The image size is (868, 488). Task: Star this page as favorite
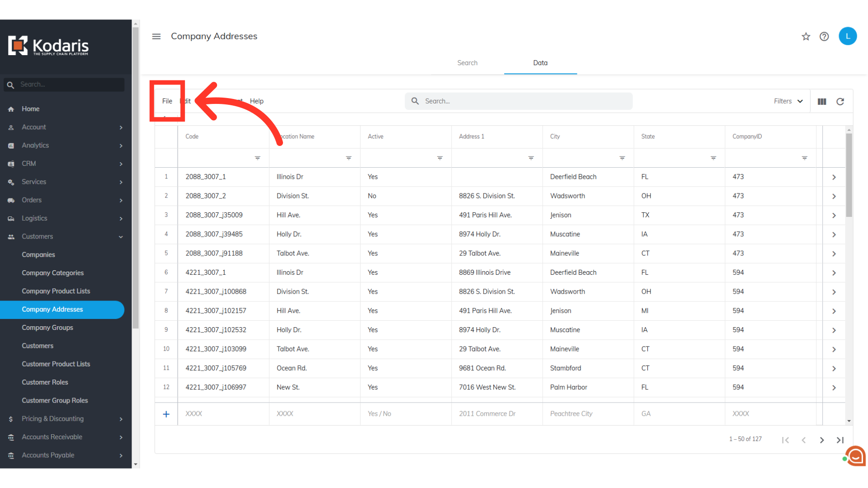[806, 37]
